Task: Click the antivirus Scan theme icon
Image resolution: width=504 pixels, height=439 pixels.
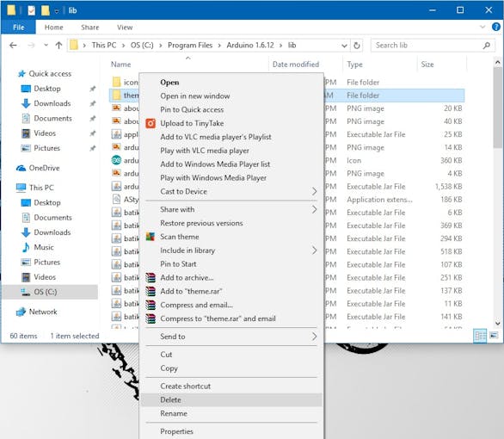Action: (x=151, y=237)
